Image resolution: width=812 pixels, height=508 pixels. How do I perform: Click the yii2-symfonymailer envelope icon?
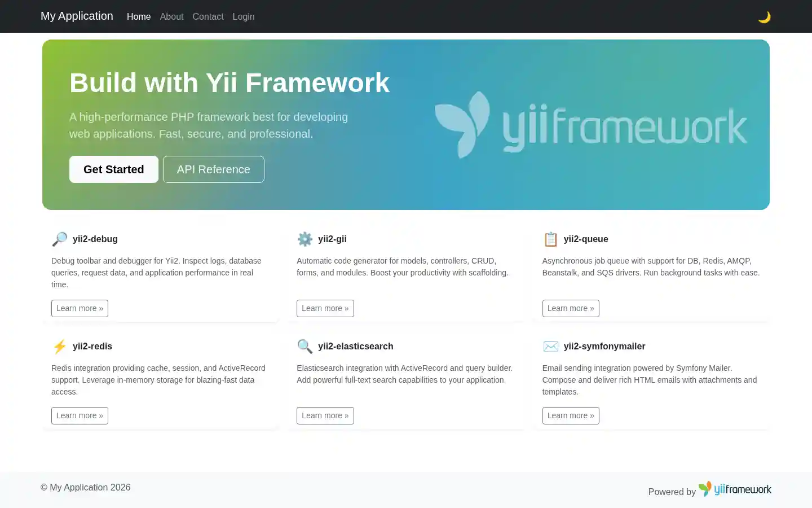[550, 347]
